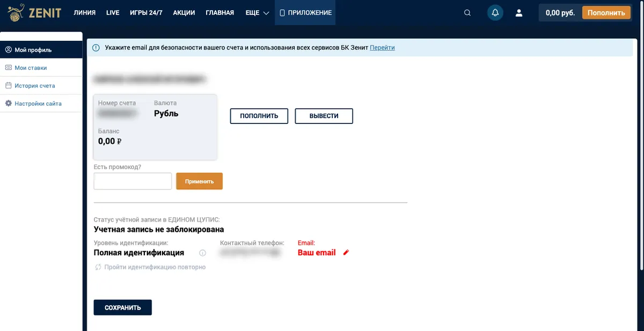
Task: Click the info icon beside Полная идентификация
Action: 202,253
